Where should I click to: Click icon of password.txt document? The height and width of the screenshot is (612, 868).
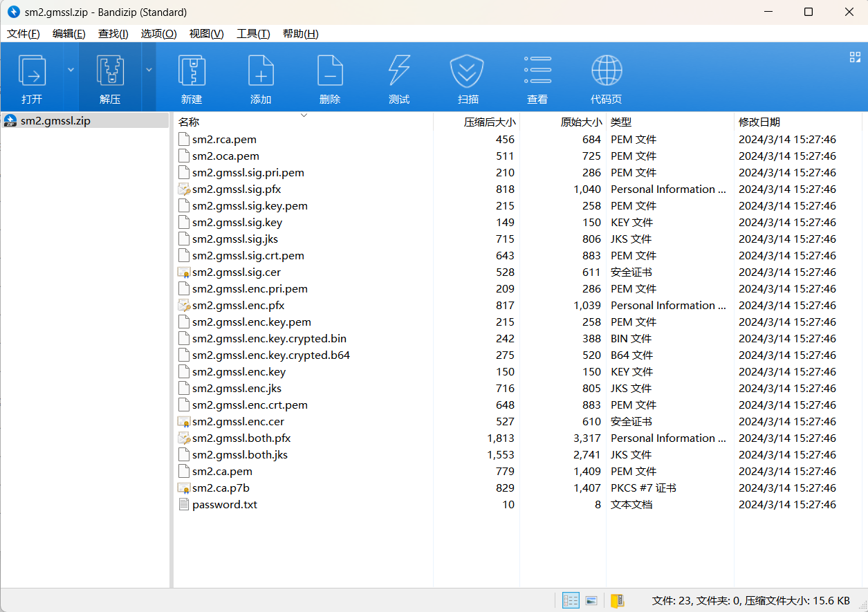click(183, 504)
